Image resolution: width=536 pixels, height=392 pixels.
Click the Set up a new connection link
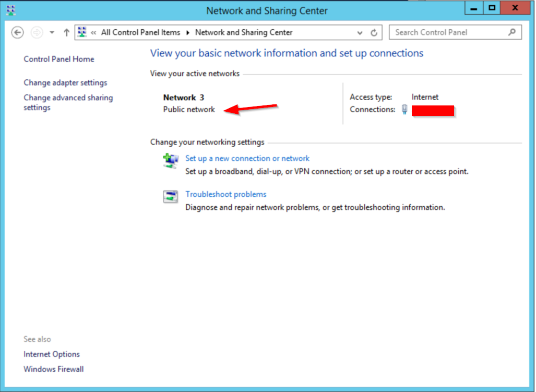pyautogui.click(x=247, y=159)
